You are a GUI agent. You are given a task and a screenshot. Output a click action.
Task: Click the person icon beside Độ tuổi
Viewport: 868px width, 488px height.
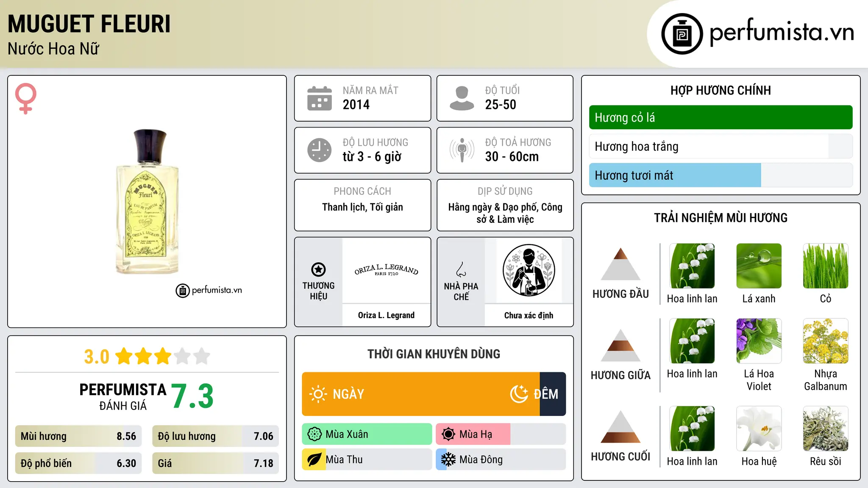462,98
